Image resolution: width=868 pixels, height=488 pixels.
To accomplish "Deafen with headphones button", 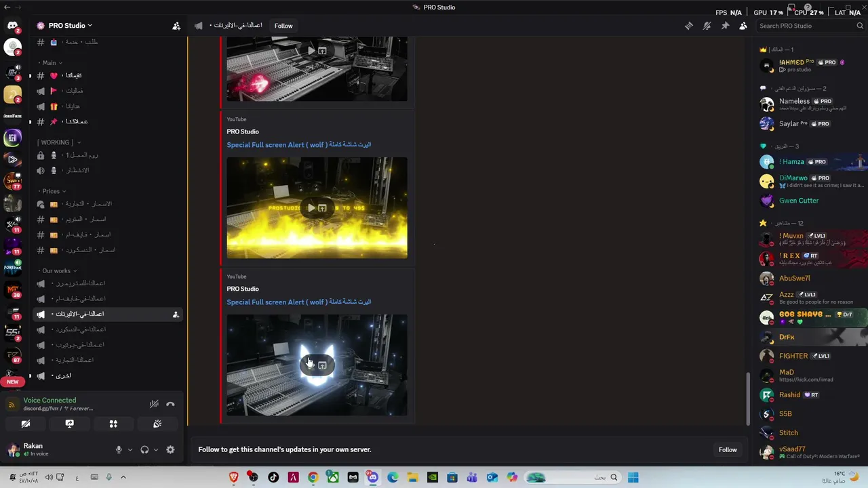I will tap(144, 449).
